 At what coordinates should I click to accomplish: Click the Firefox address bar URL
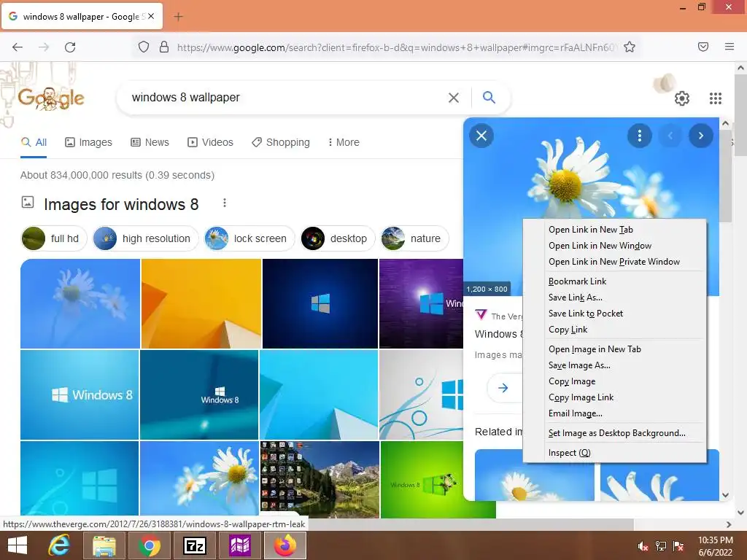click(397, 47)
